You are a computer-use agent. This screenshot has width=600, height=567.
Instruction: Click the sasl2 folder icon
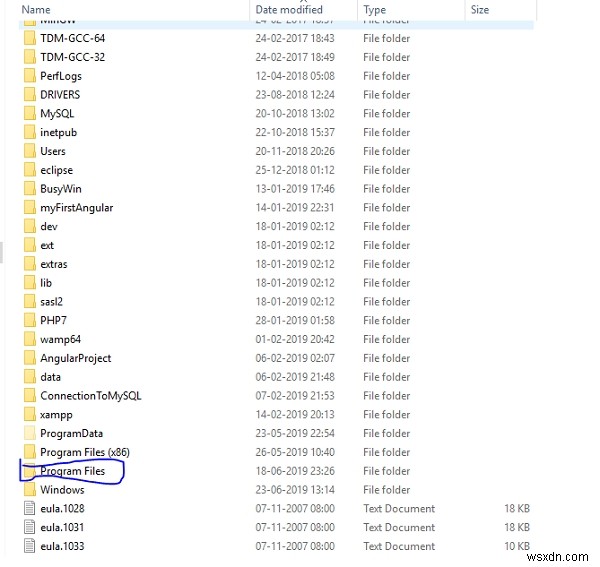[x=29, y=301]
